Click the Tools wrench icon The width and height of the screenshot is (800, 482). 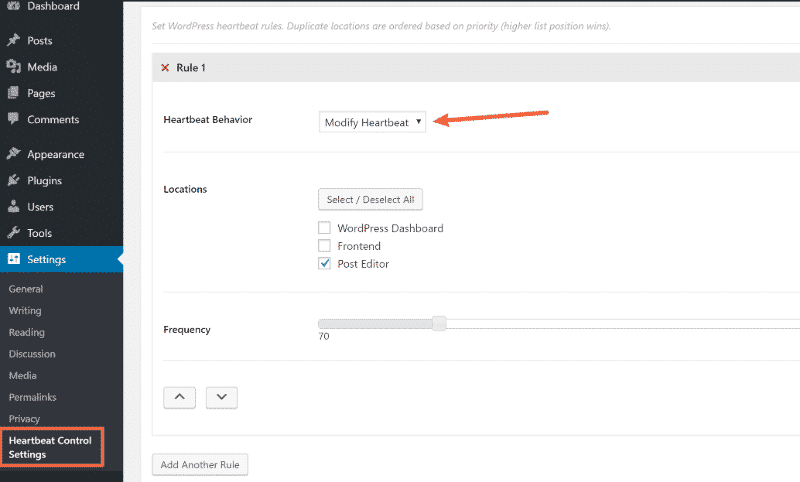[13, 233]
